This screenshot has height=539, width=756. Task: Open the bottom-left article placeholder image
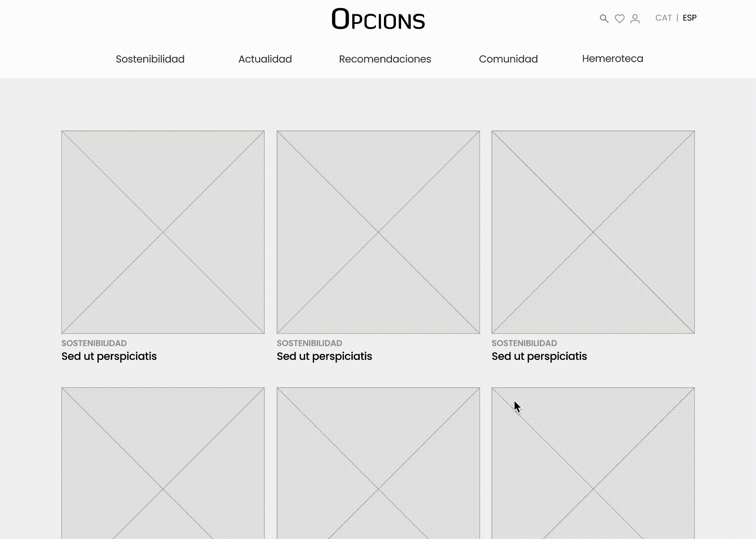(x=163, y=463)
